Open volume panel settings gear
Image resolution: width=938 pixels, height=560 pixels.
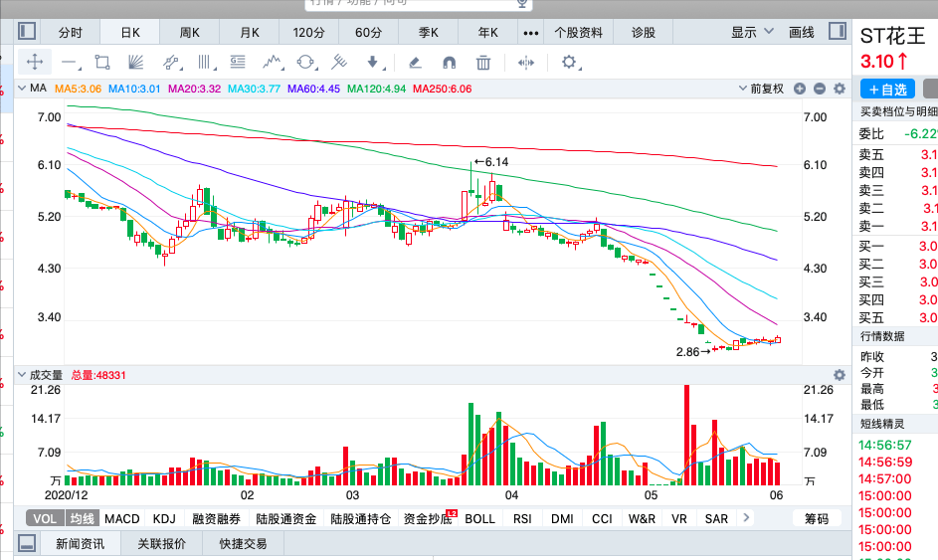click(x=840, y=375)
